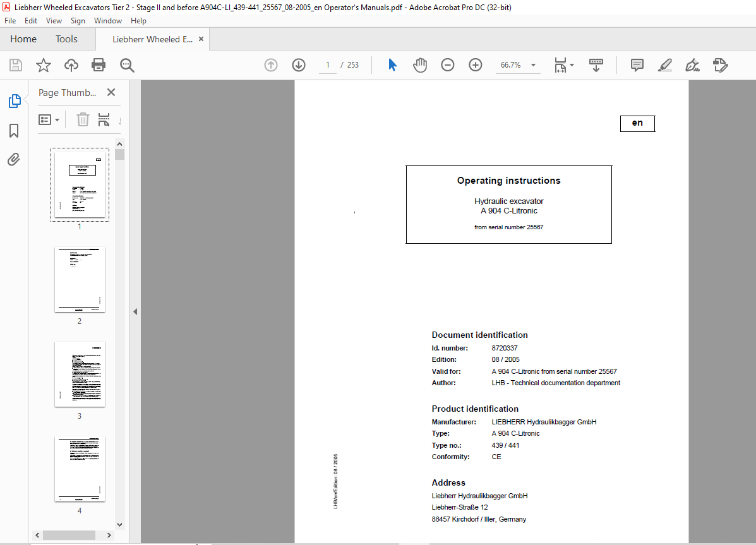Click the 'Product identification' heading
The width and height of the screenshot is (756, 545).
475,409
